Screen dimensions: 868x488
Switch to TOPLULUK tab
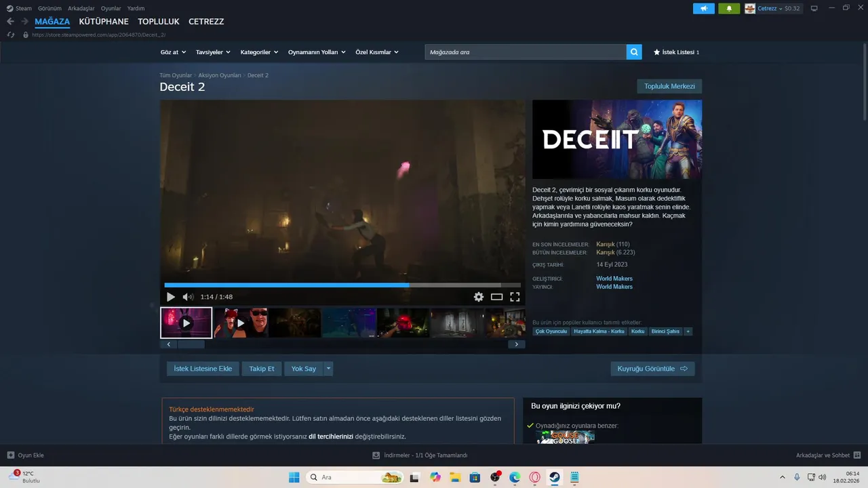[x=159, y=22]
